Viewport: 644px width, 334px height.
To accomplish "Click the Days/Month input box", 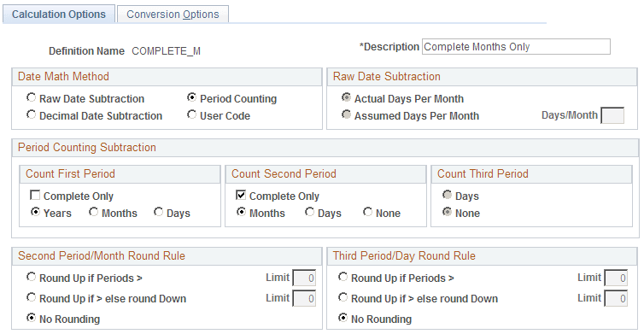I will tap(612, 115).
